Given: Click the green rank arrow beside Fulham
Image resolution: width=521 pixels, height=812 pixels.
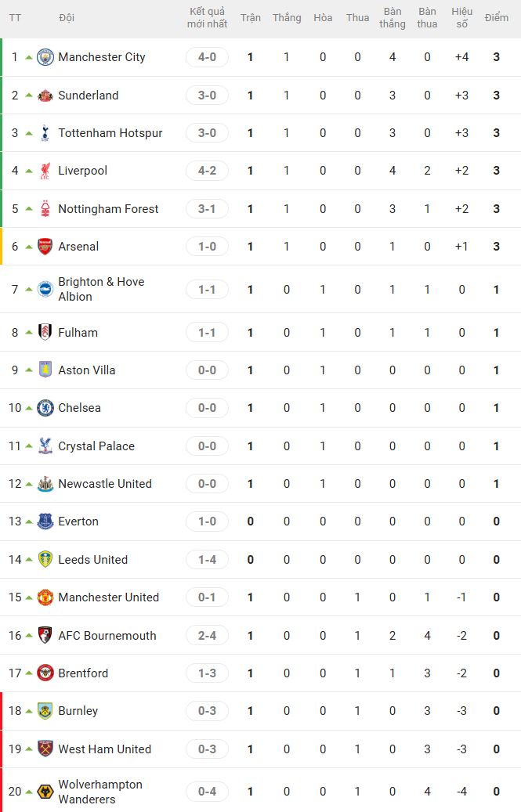Looking at the screenshot, I should [29, 333].
